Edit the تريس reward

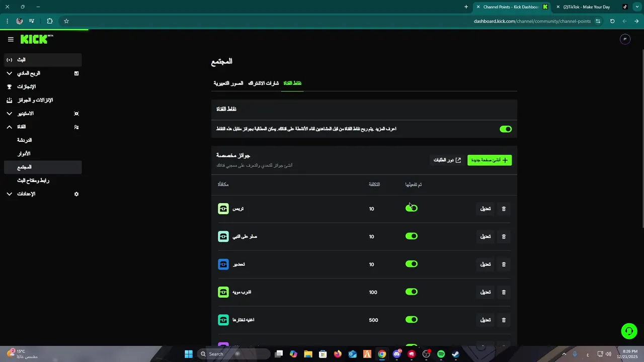[x=486, y=209]
